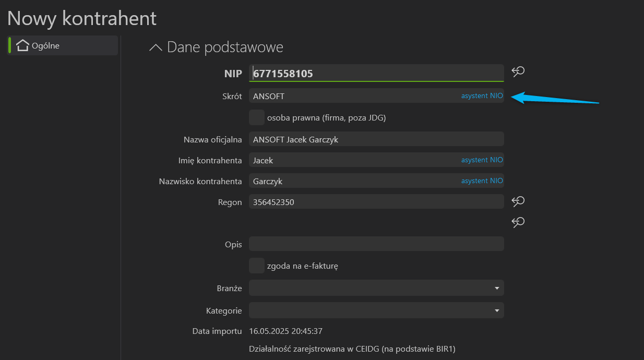Click the empty Opis input field
Viewport: 644px width, 360px height.
pyautogui.click(x=376, y=244)
